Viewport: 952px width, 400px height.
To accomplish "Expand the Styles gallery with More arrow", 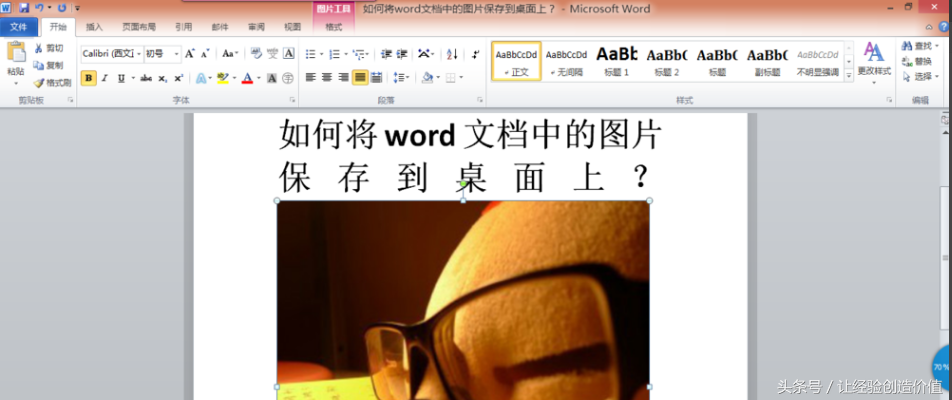I will (849, 76).
